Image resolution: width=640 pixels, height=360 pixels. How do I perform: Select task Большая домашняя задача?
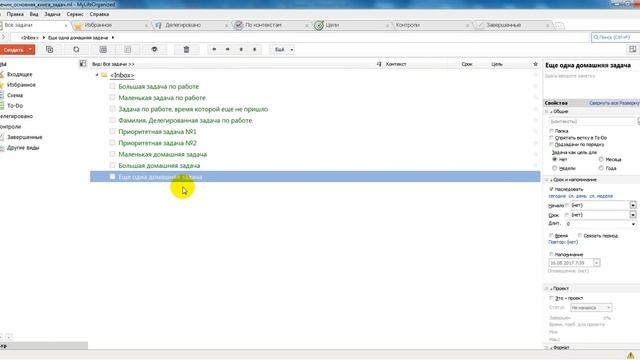159,166
